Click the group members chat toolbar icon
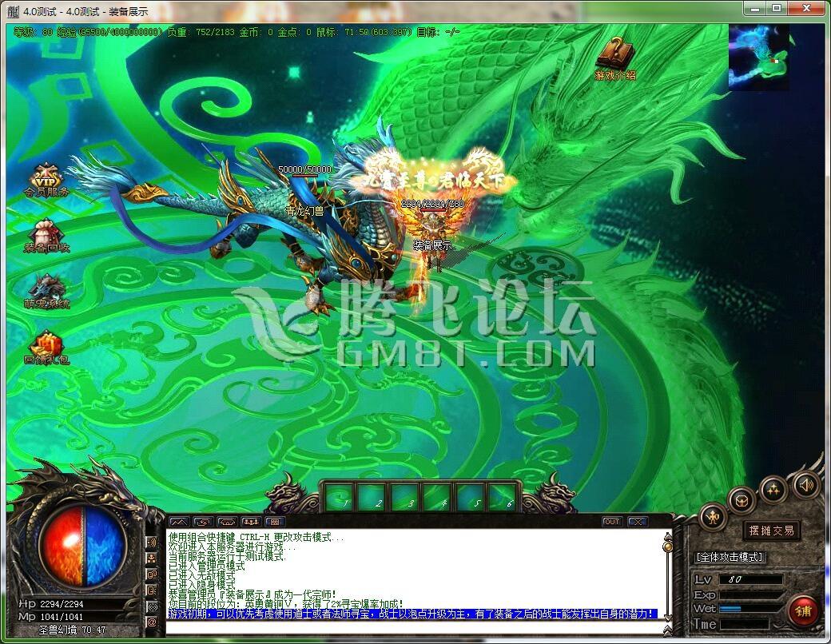The image size is (831, 644). (x=251, y=522)
